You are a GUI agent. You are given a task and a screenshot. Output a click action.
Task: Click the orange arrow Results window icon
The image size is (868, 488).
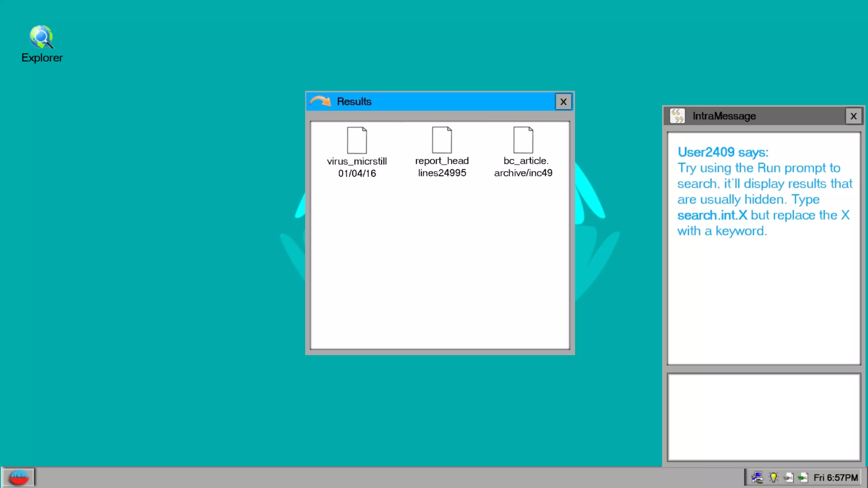(320, 101)
